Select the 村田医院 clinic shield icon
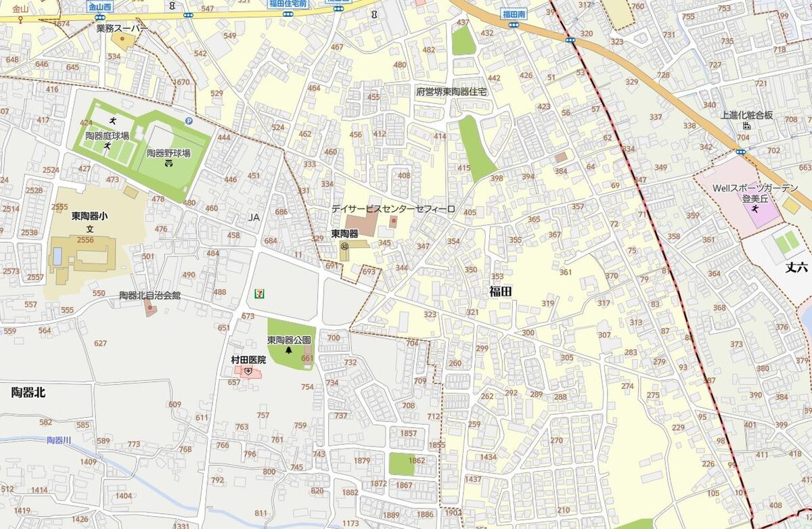This screenshot has height=529, width=812. click(x=248, y=371)
